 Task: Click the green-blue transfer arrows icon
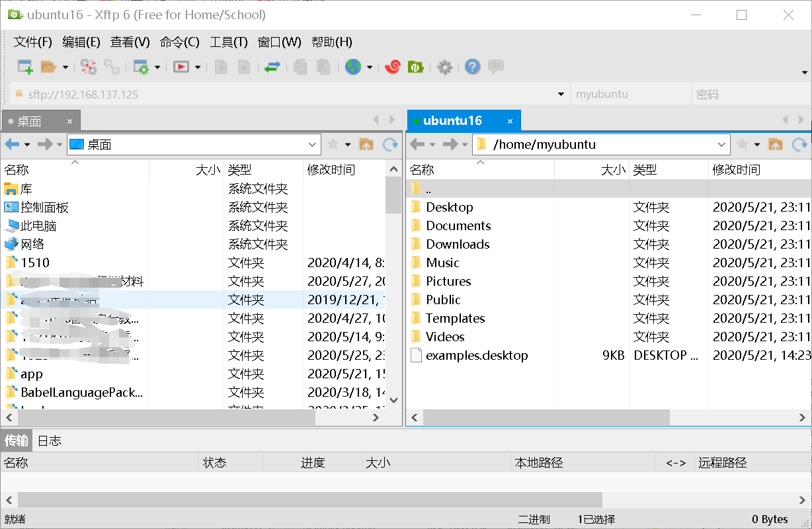272,67
